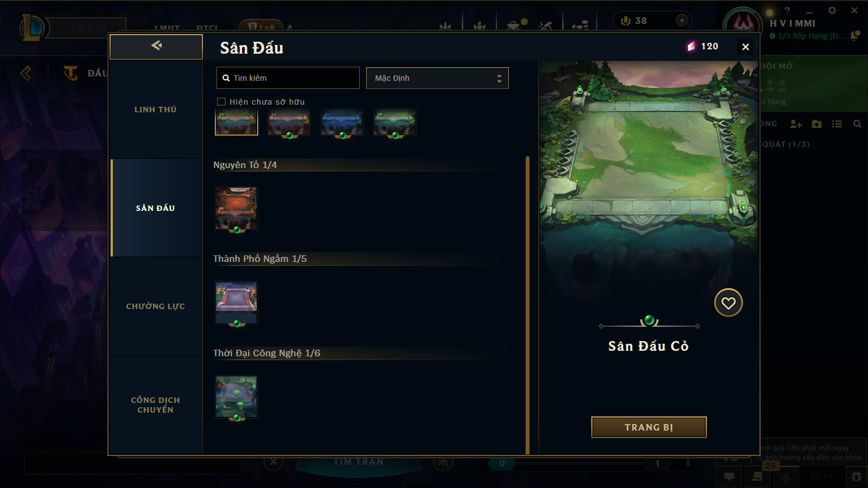Click the Tìm kiếm search input field
This screenshot has width=868, height=488.
click(x=288, y=78)
